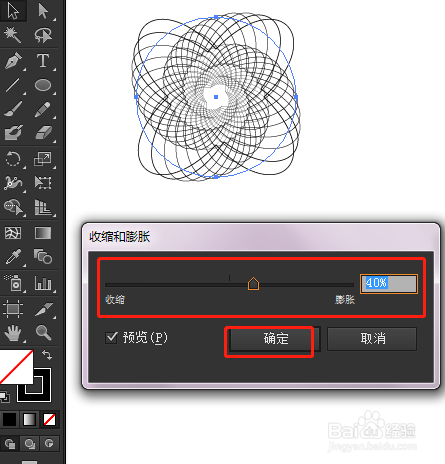Apply Gradient mode button
This screenshot has height=464, width=445.
[29, 420]
